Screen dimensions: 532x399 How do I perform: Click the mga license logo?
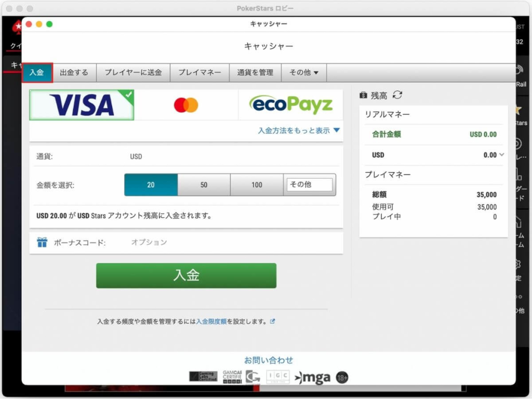[312, 377]
